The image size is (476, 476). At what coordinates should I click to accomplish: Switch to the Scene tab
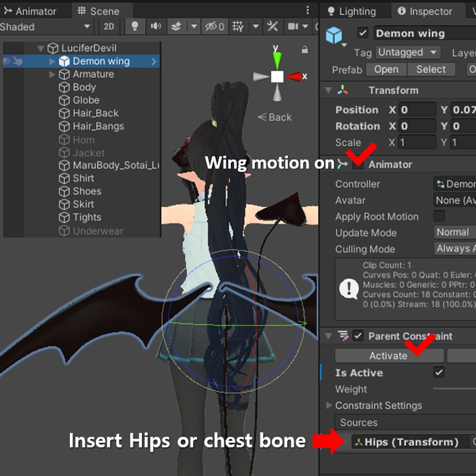[99, 11]
